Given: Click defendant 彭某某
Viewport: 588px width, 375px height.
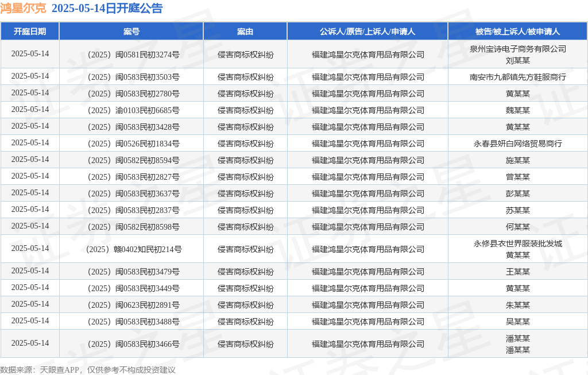Looking at the screenshot, I should [518, 194].
